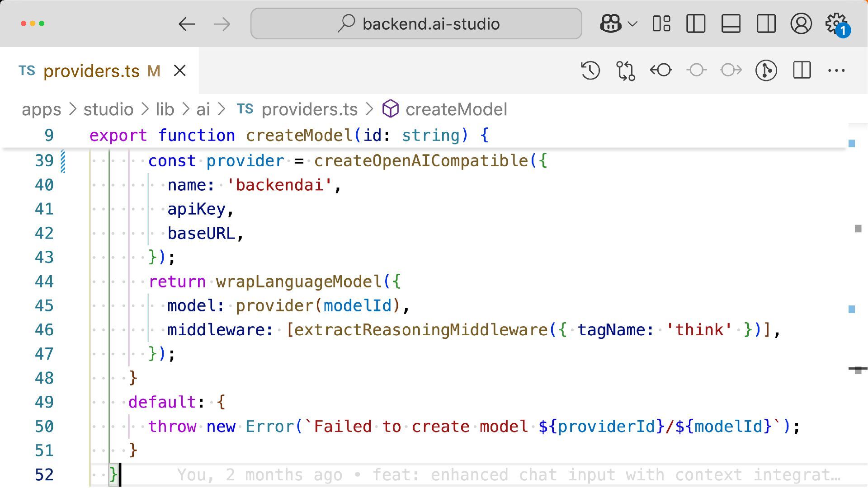Close the providers.ts tab
868x488 pixels.
coord(180,71)
